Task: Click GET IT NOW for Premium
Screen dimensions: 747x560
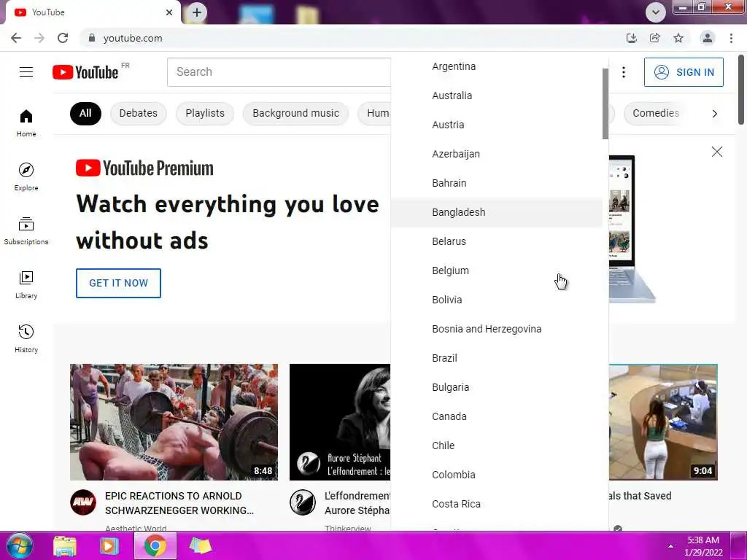Action: tap(119, 284)
